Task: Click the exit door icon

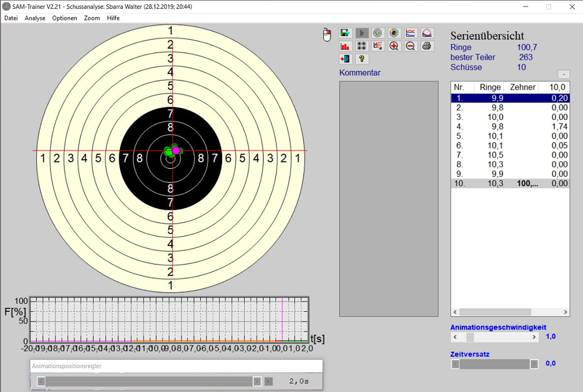Action: 345,59
